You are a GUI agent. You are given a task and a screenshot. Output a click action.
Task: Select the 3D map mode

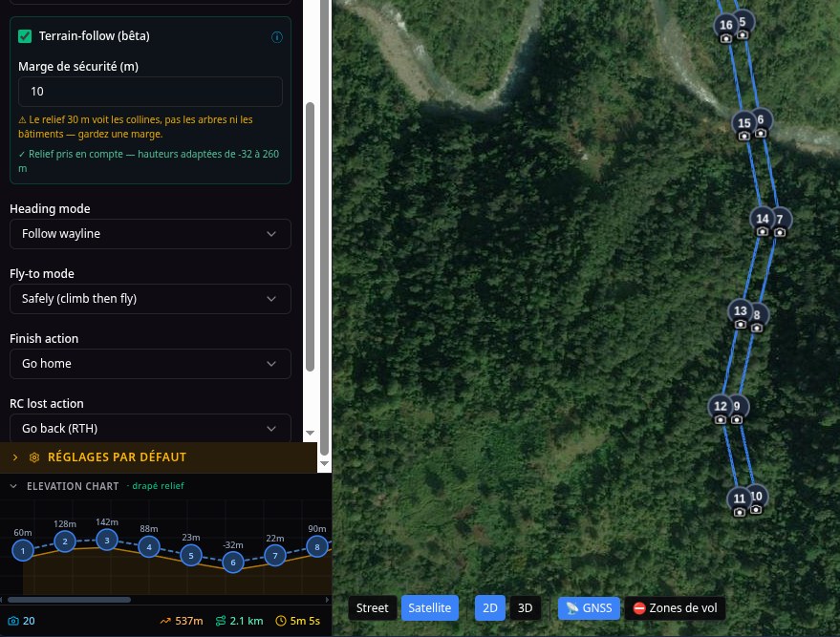pos(525,608)
